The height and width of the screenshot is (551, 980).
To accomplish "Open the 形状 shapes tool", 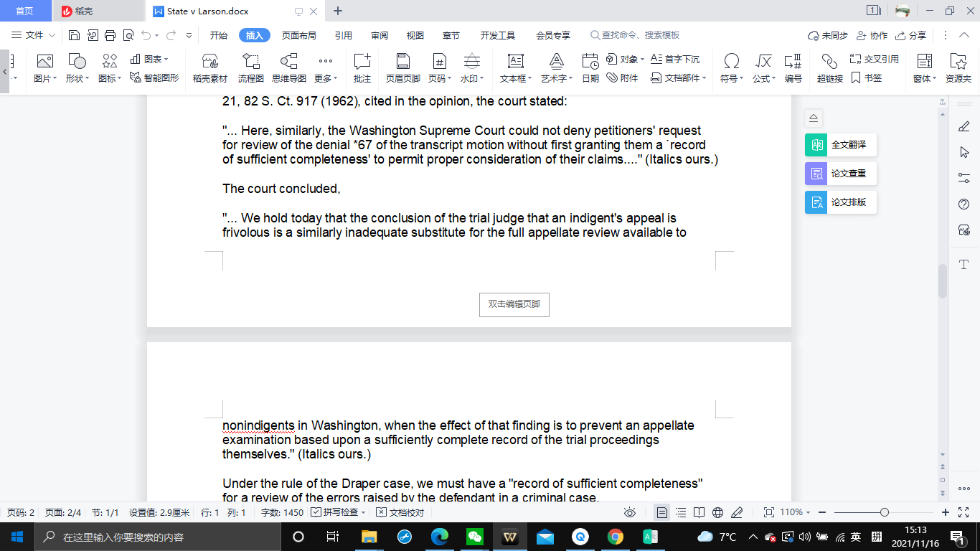I will (x=77, y=68).
